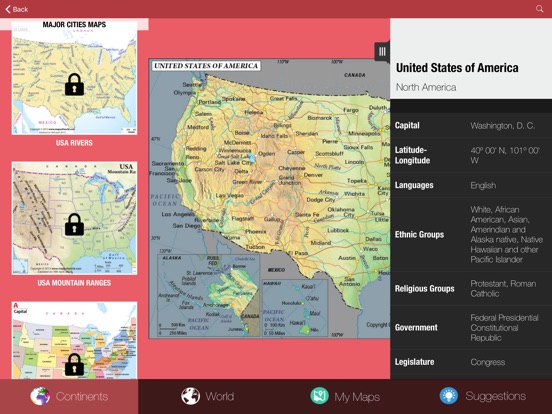Tap the lock on USA Mountain Ranges map
The image size is (552, 414).
pyautogui.click(x=74, y=224)
